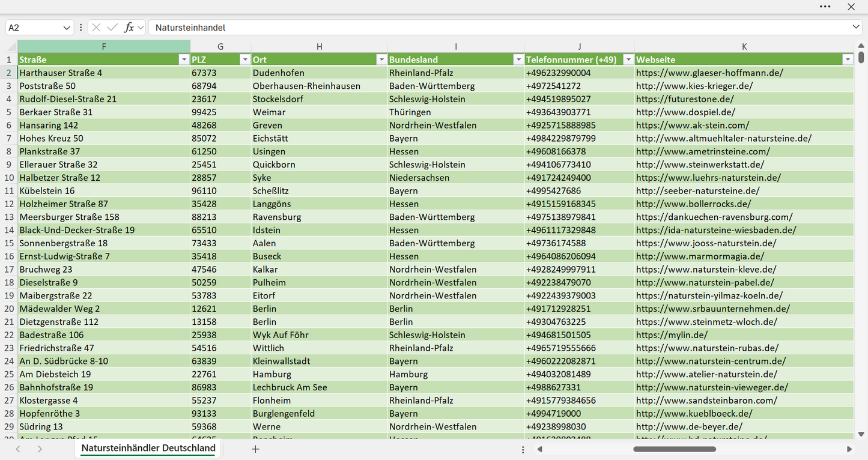Expand the formula bar with chevron
868x460 pixels.
tap(856, 28)
